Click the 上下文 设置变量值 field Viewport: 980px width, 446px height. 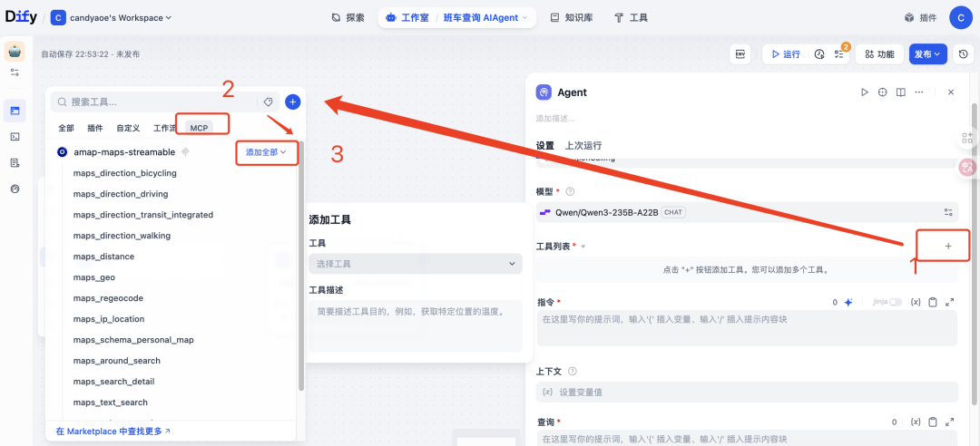pos(747,392)
